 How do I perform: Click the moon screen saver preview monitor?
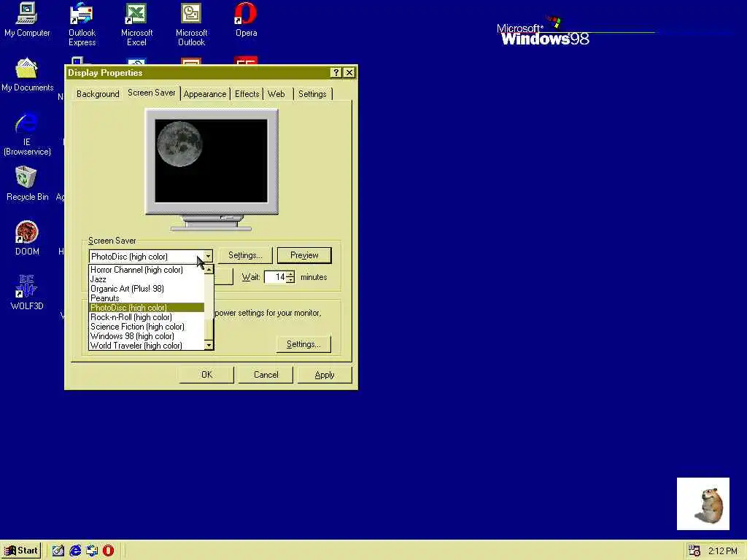click(x=212, y=169)
